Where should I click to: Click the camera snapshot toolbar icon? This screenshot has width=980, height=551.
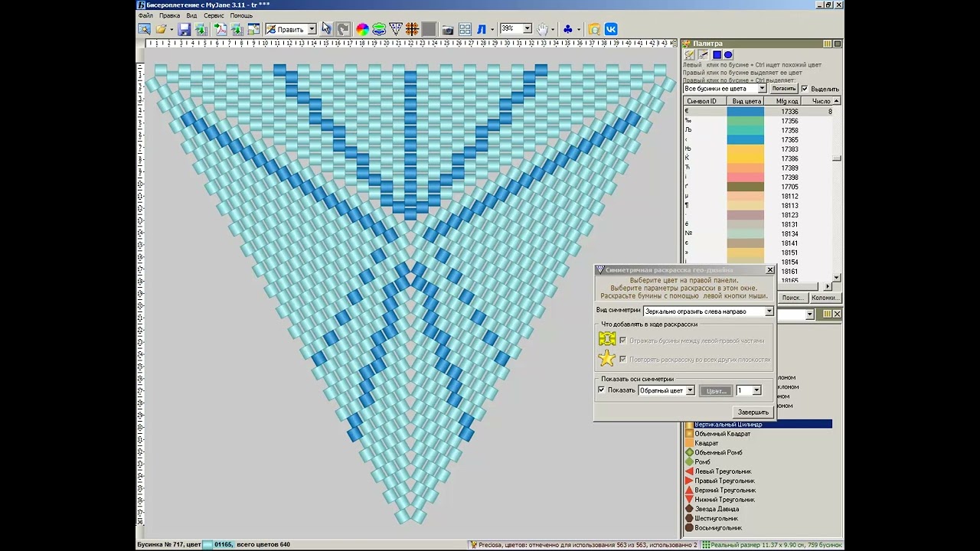(448, 29)
